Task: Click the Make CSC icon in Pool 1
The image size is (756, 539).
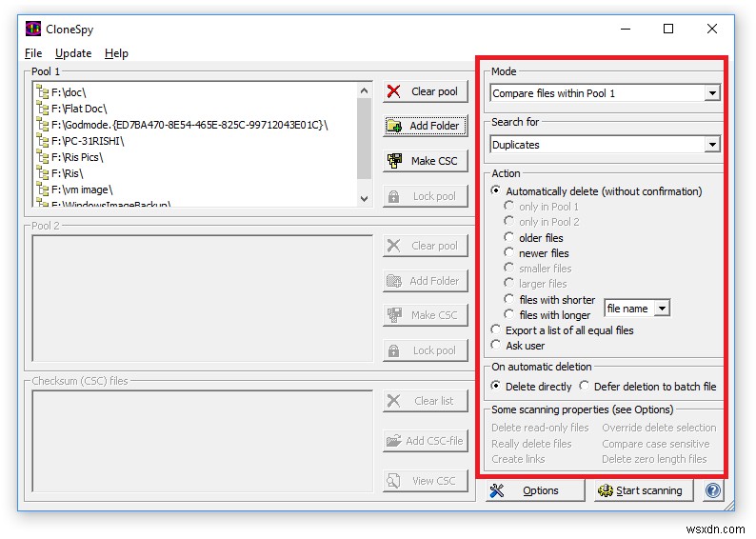Action: (x=394, y=161)
